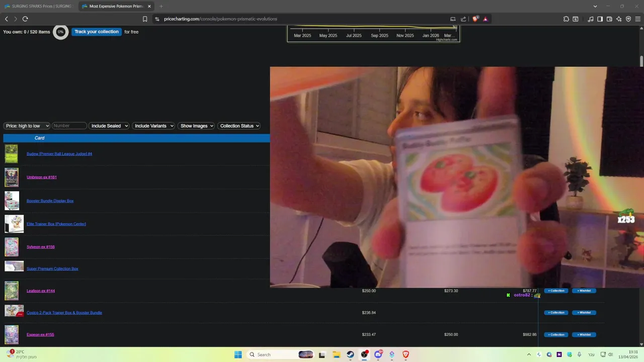Reload the current page

point(25,19)
